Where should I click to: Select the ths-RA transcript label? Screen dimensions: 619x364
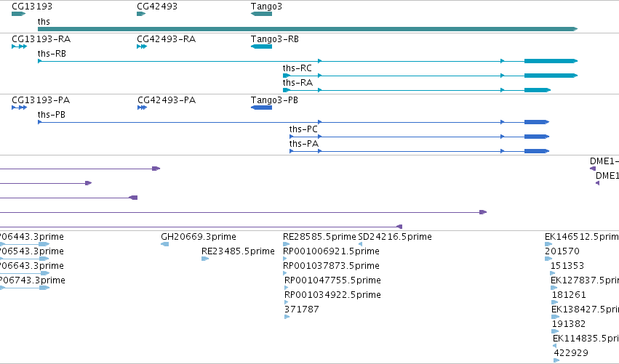297,83
